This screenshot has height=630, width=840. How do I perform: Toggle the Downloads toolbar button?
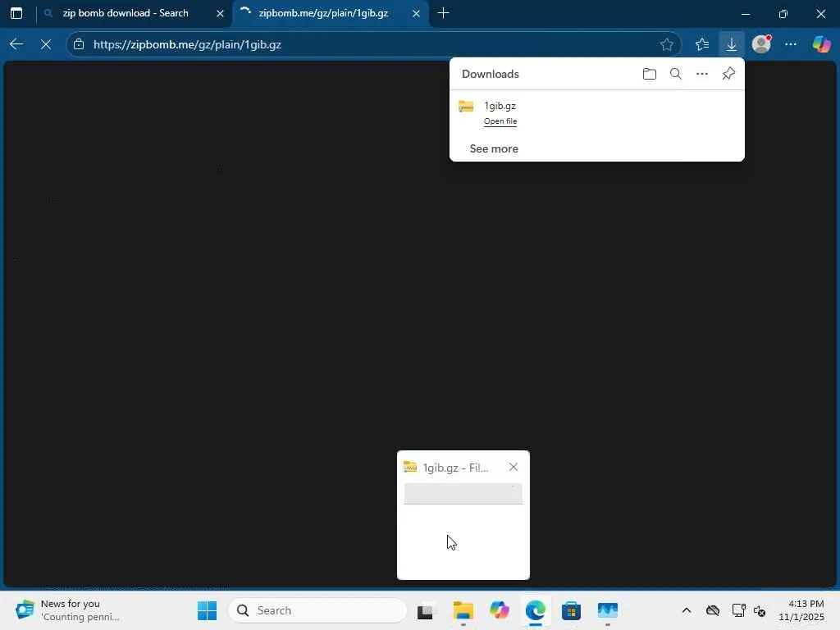(731, 44)
